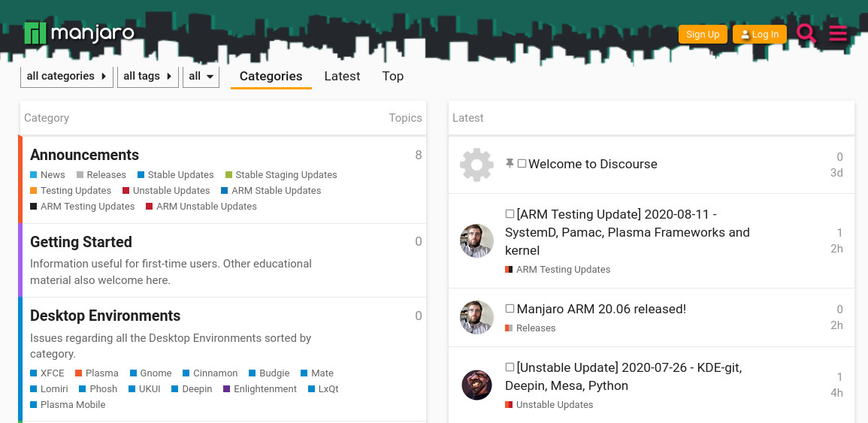Click the News subcategory color square

tap(33, 175)
